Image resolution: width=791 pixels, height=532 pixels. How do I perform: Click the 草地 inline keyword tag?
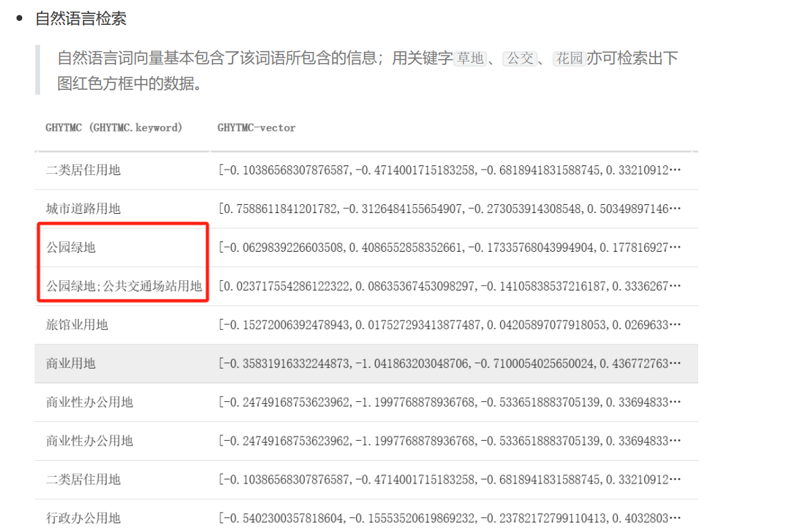(470, 59)
